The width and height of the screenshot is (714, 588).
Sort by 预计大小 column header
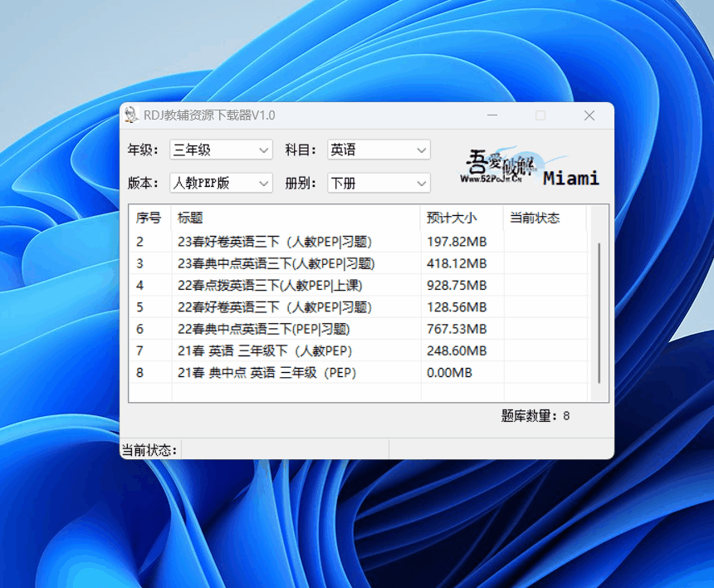click(462, 218)
